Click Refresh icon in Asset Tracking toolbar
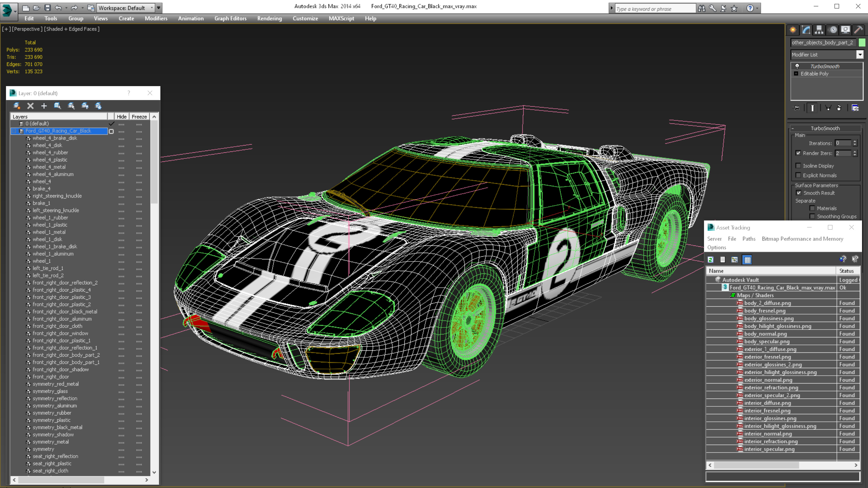The height and width of the screenshot is (488, 868). click(711, 260)
